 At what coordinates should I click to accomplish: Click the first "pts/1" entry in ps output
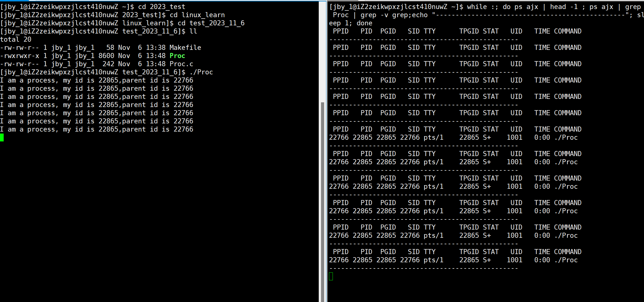point(434,137)
